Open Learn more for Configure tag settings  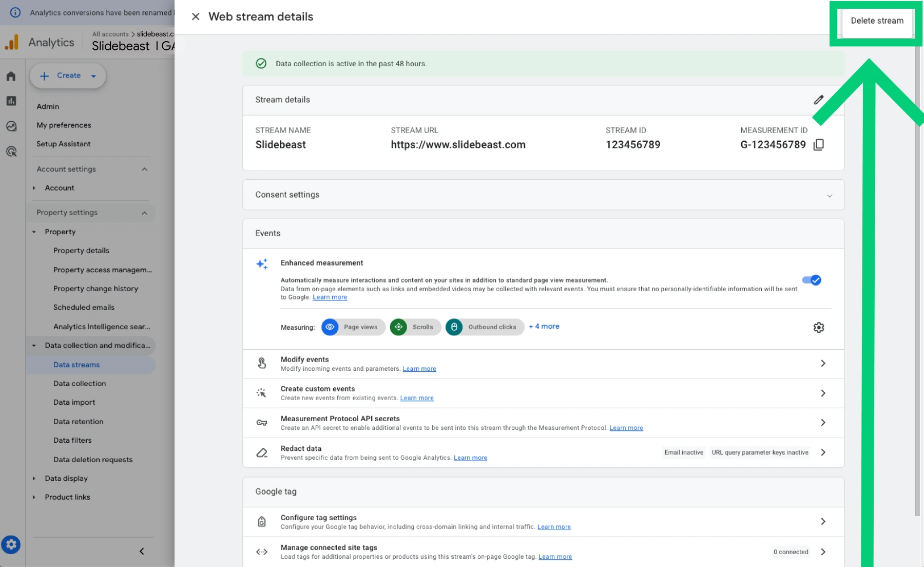pyautogui.click(x=554, y=527)
